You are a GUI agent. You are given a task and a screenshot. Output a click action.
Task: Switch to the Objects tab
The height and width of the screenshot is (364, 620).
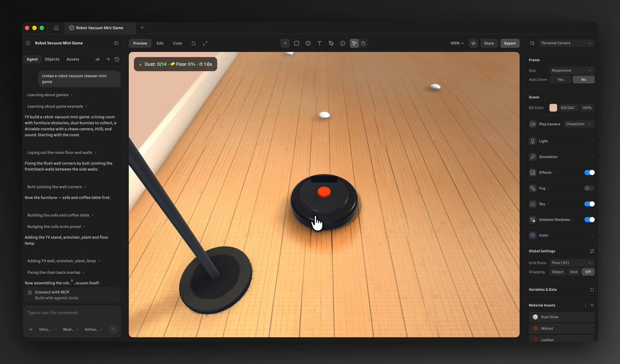click(52, 59)
